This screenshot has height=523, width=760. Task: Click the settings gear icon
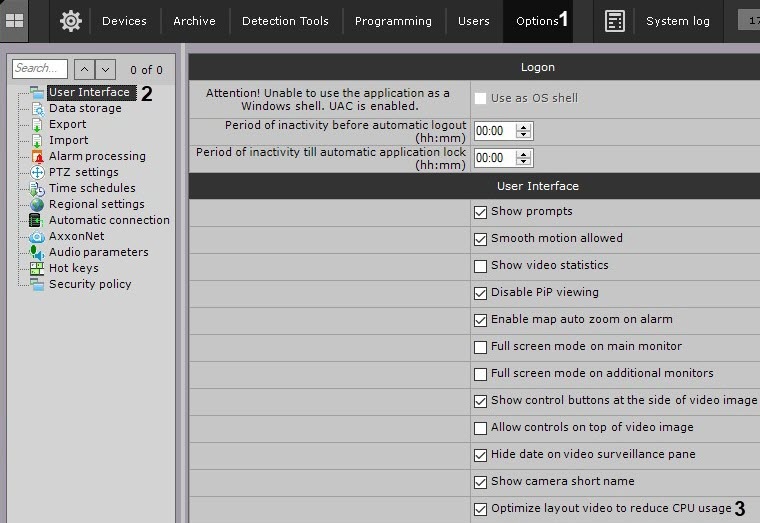tap(70, 21)
